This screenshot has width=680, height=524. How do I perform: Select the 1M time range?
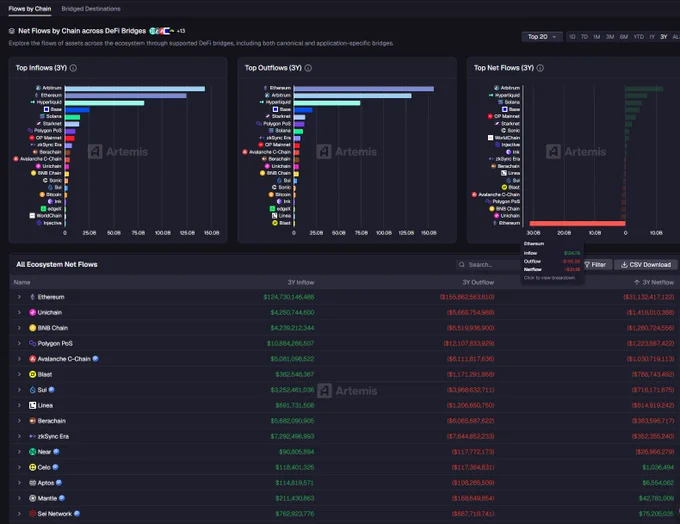click(597, 37)
